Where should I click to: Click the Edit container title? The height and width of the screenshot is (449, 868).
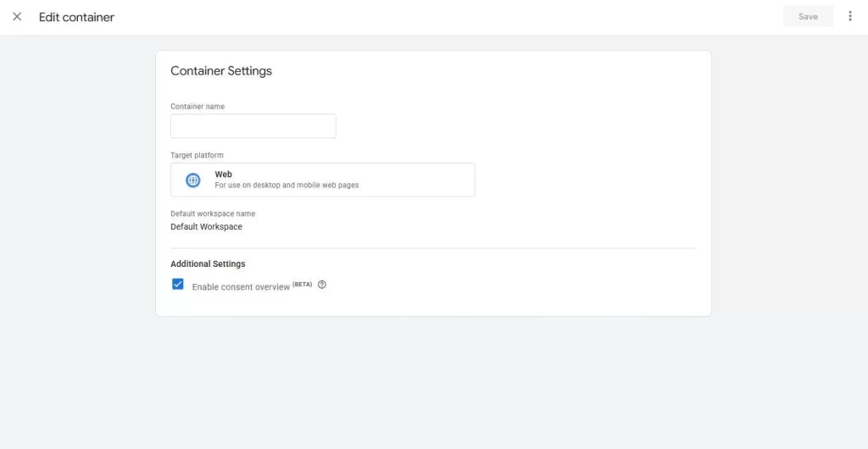tap(76, 17)
